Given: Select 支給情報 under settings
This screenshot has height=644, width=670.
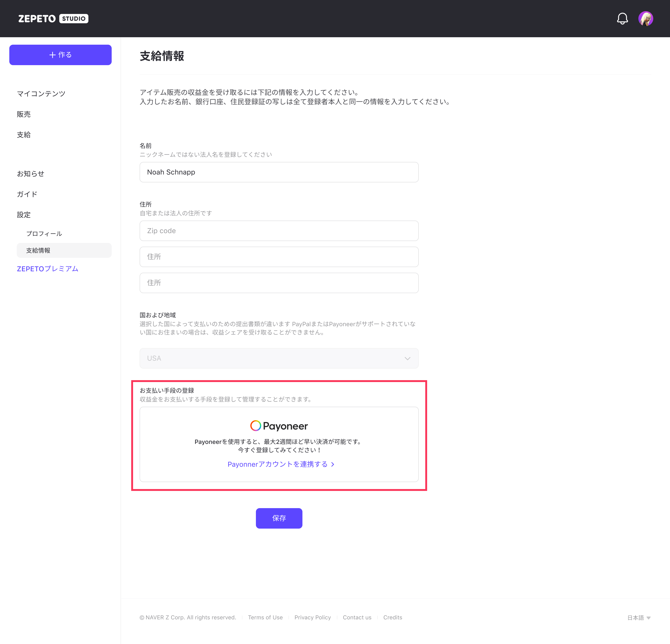Looking at the screenshot, I should click(64, 251).
